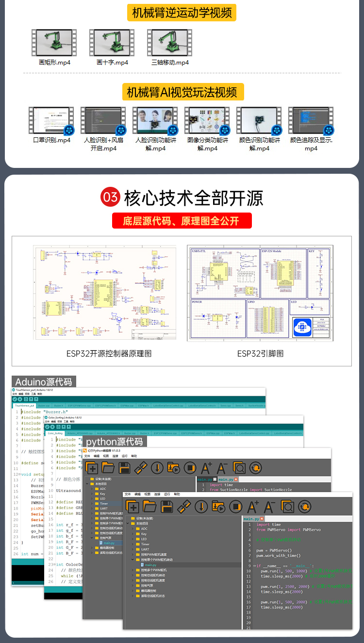Click the circular refresh icon in the front Python editor
Image resolution: width=364 pixels, height=643 pixels.
[x=304, y=507]
